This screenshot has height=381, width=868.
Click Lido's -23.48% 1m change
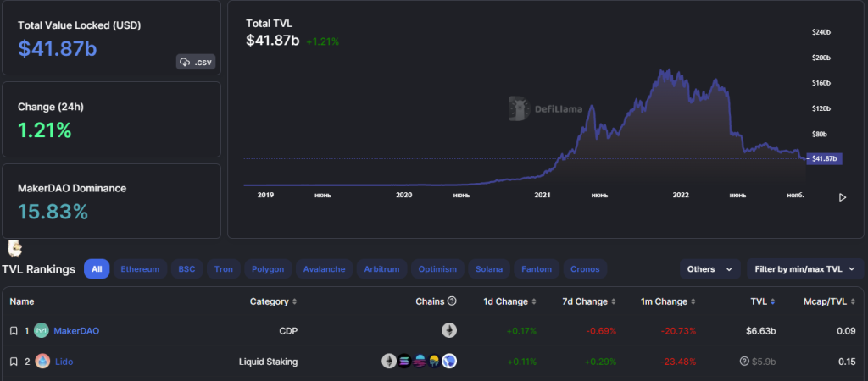[678, 362]
